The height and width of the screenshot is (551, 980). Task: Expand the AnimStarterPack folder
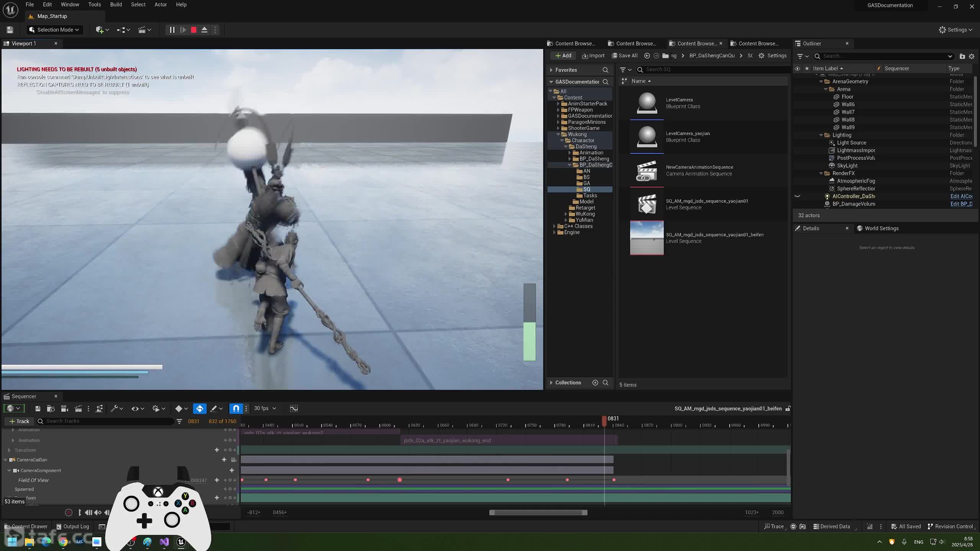coord(558,104)
